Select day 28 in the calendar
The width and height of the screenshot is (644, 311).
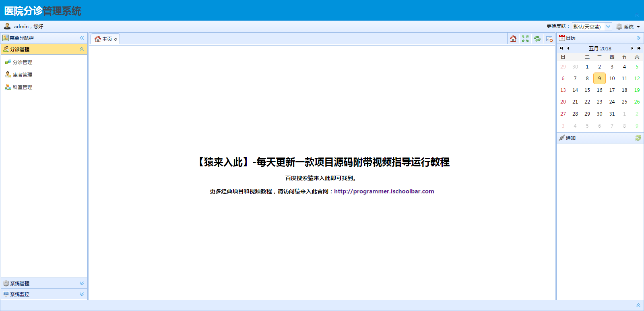click(575, 114)
